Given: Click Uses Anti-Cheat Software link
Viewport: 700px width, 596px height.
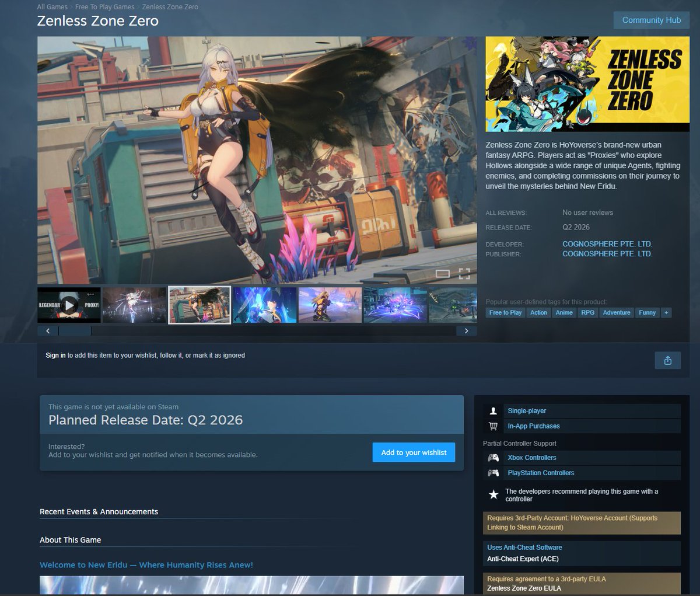Looking at the screenshot, I should coord(524,548).
